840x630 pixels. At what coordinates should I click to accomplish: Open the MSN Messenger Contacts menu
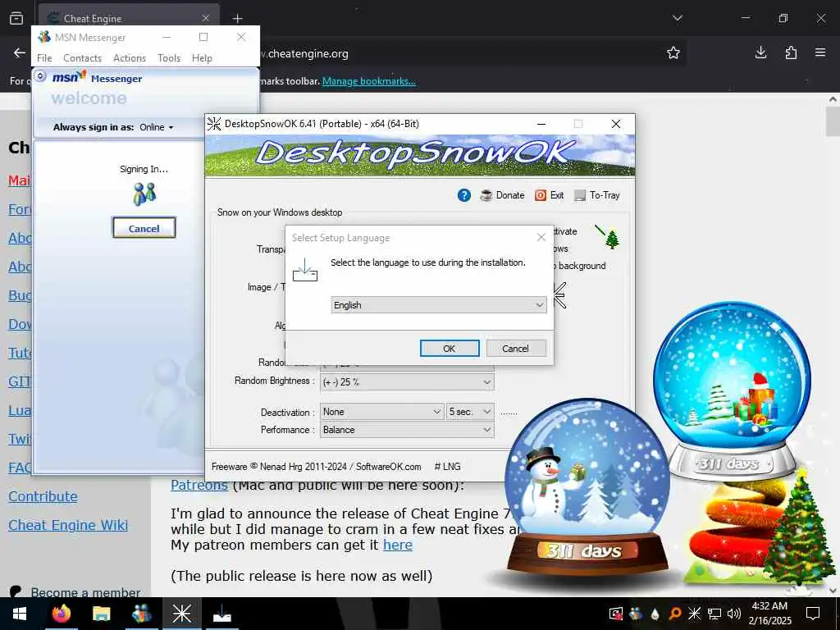pos(83,58)
